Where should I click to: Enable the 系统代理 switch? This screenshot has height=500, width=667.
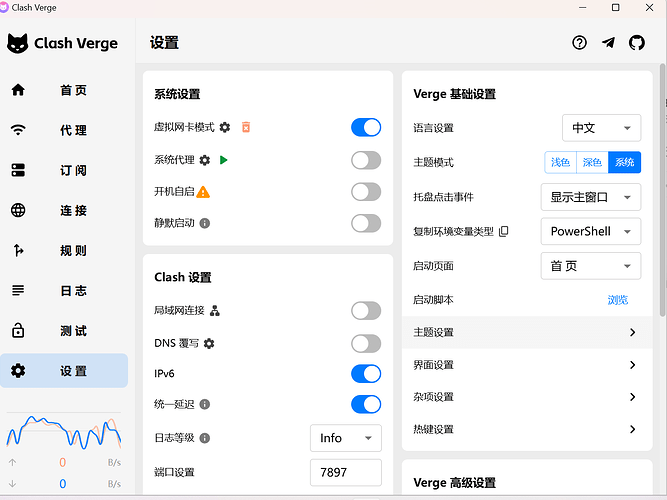click(x=366, y=160)
